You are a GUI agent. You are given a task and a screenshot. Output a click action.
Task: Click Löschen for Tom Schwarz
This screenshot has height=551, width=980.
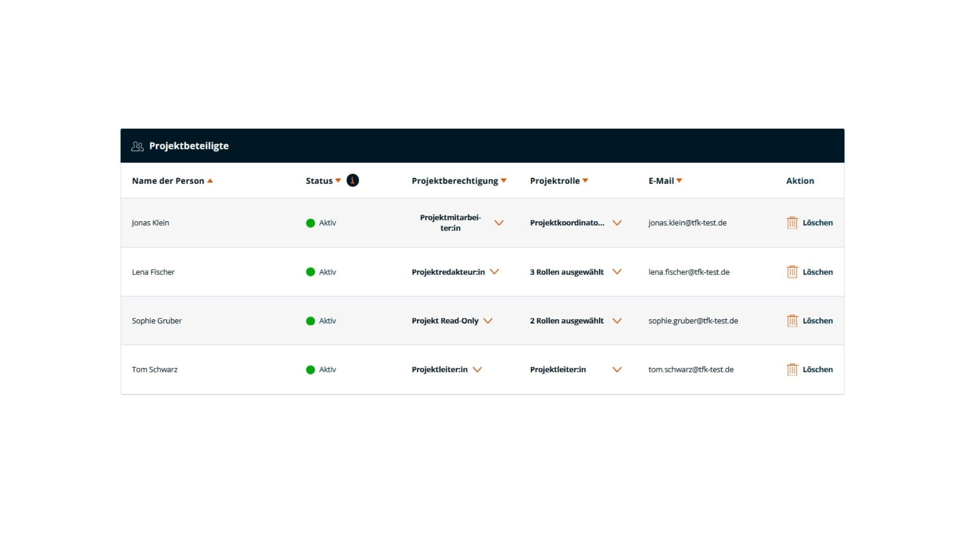click(x=818, y=369)
